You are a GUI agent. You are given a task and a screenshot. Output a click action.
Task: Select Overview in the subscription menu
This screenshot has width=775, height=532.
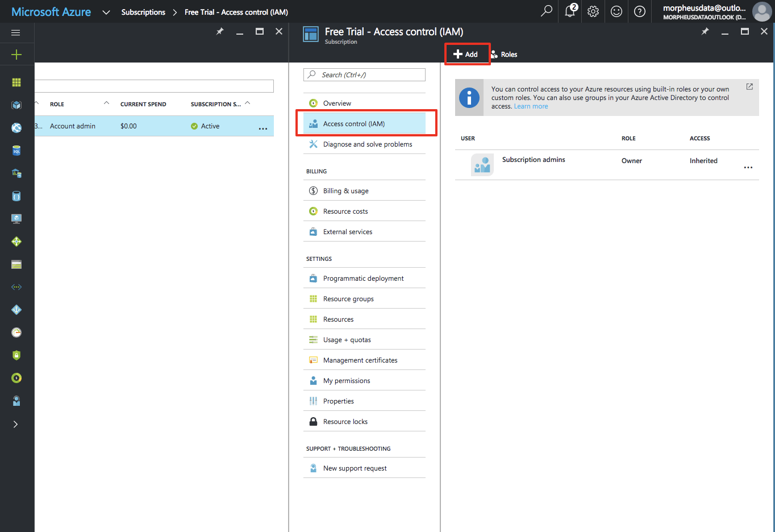pyautogui.click(x=364, y=103)
